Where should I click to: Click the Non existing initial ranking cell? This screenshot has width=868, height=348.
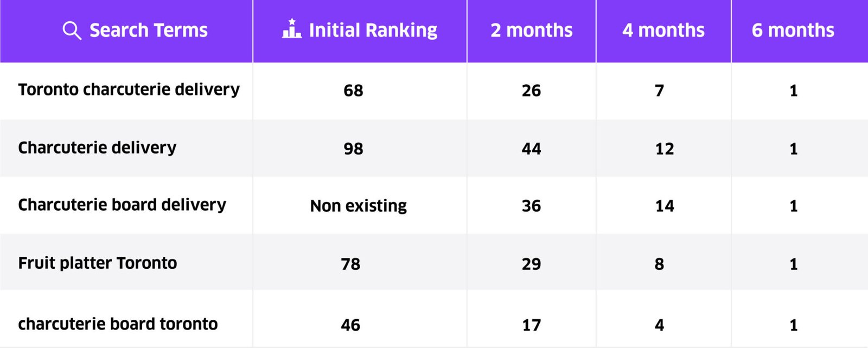[358, 206]
